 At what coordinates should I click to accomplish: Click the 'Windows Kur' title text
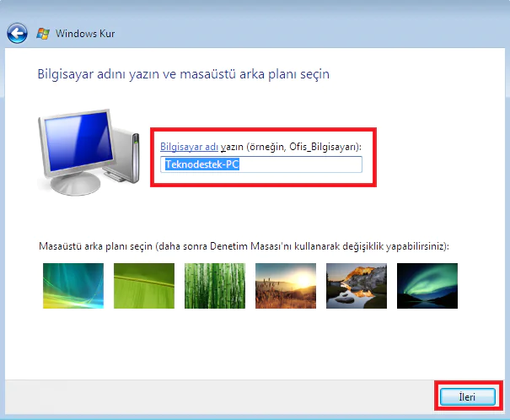click(x=85, y=34)
